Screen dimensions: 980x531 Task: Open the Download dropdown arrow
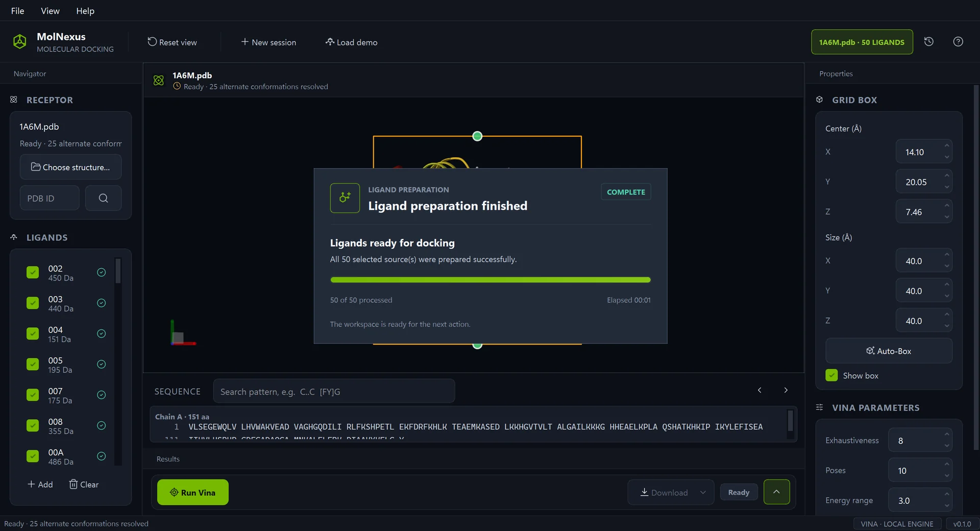(x=703, y=493)
